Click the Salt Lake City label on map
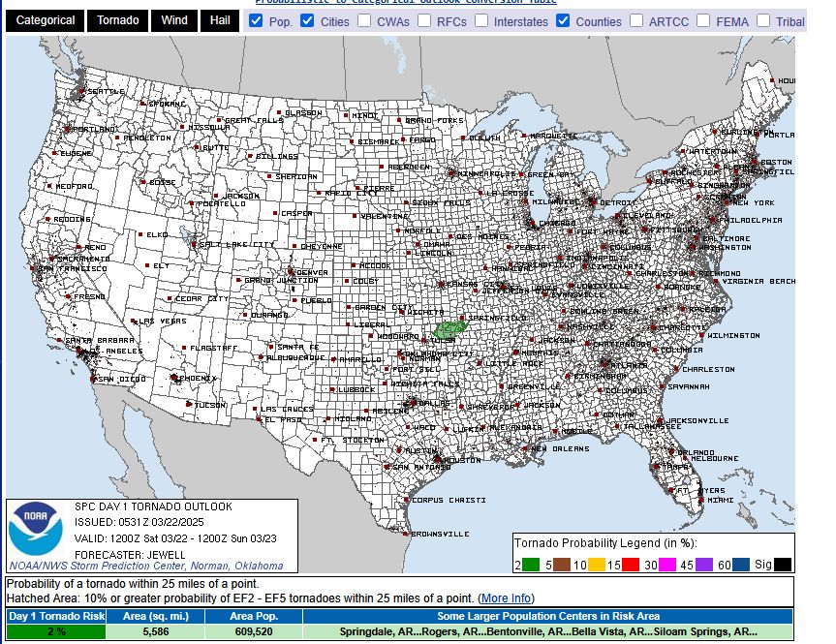This screenshot has width=836, height=644. click(x=236, y=244)
